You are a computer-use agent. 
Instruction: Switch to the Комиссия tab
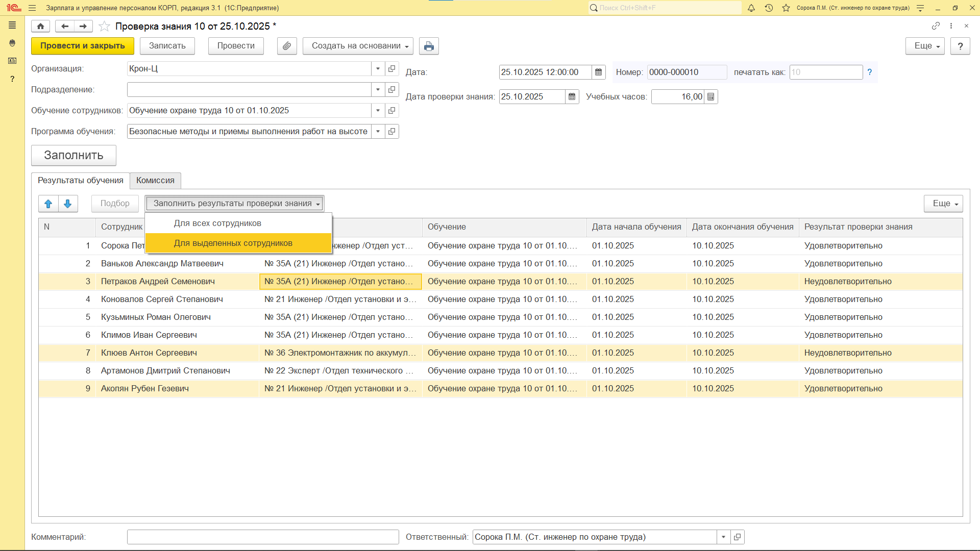click(x=155, y=181)
